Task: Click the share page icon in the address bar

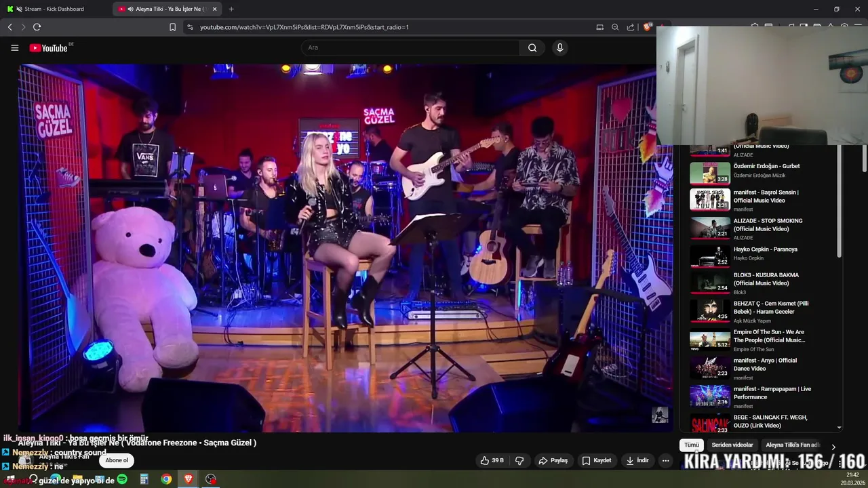Action: point(631,27)
